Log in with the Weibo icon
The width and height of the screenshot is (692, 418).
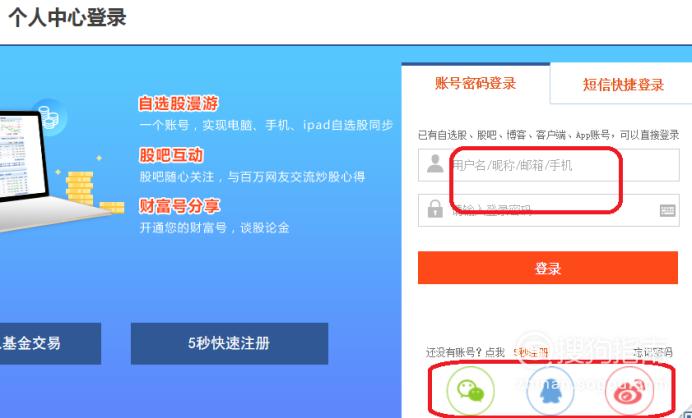point(629,391)
